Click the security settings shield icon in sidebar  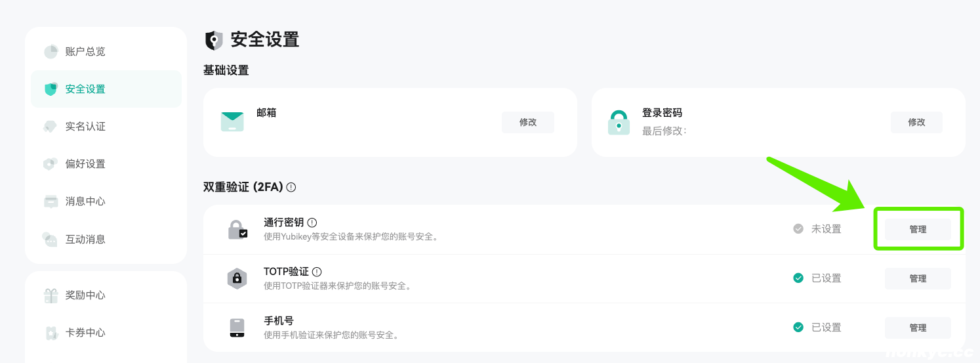coord(51,89)
